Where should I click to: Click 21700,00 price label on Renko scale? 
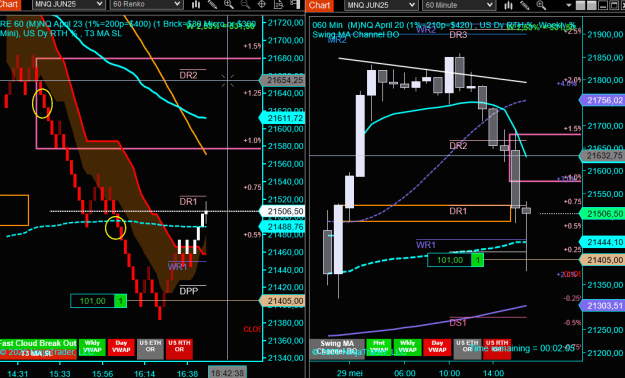(285, 40)
